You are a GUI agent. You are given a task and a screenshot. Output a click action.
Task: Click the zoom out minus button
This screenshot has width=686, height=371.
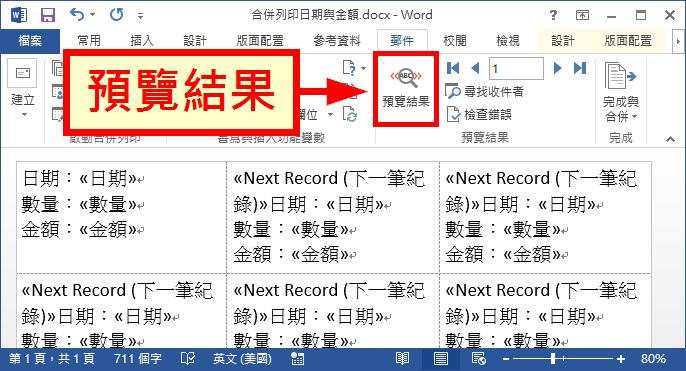click(506, 359)
